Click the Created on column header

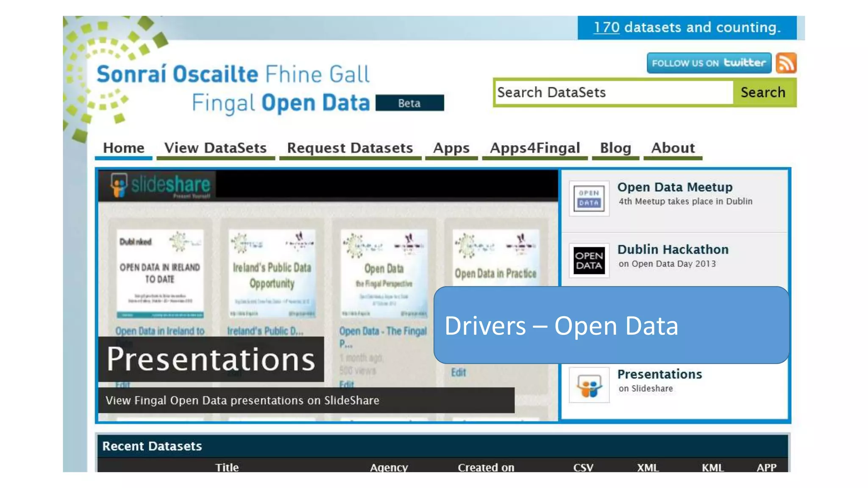pyautogui.click(x=486, y=467)
